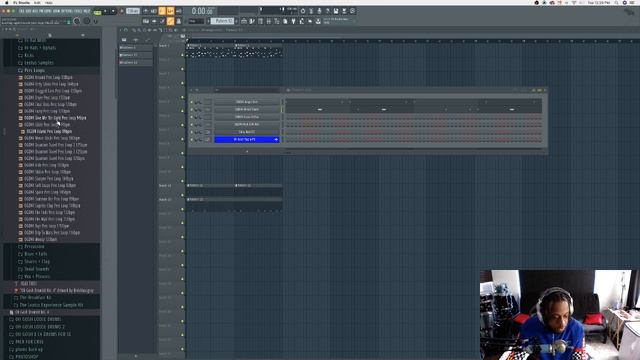This screenshot has height=360, width=640.
Task: Mute playlist Track 11 with its LED
Action: click(x=182, y=195)
